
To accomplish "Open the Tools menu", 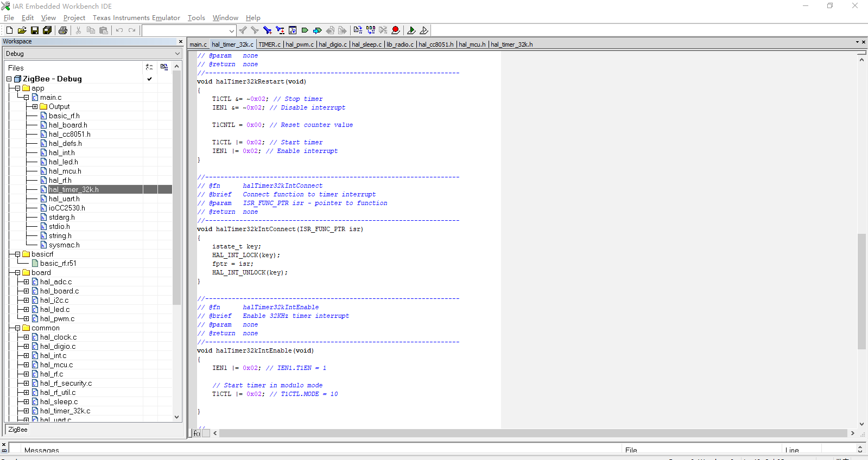I will point(197,18).
